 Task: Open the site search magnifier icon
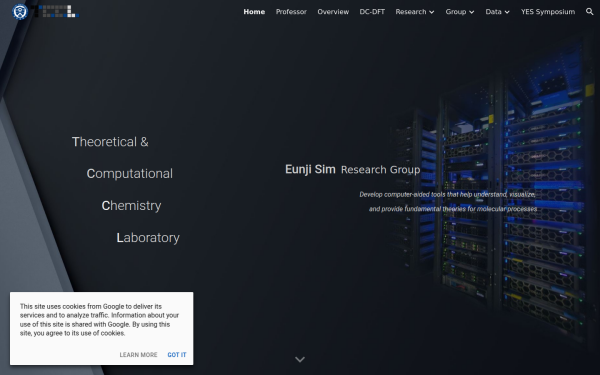click(589, 11)
